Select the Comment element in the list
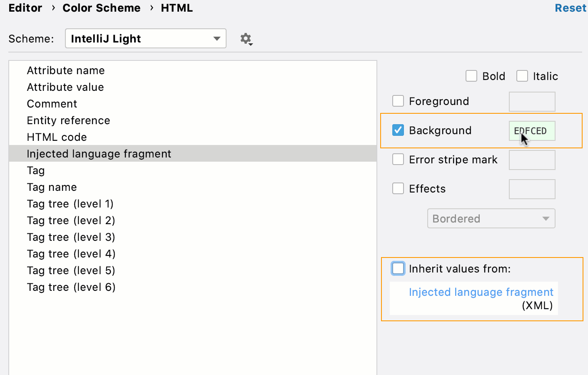Image resolution: width=588 pixels, height=375 pixels. point(52,103)
